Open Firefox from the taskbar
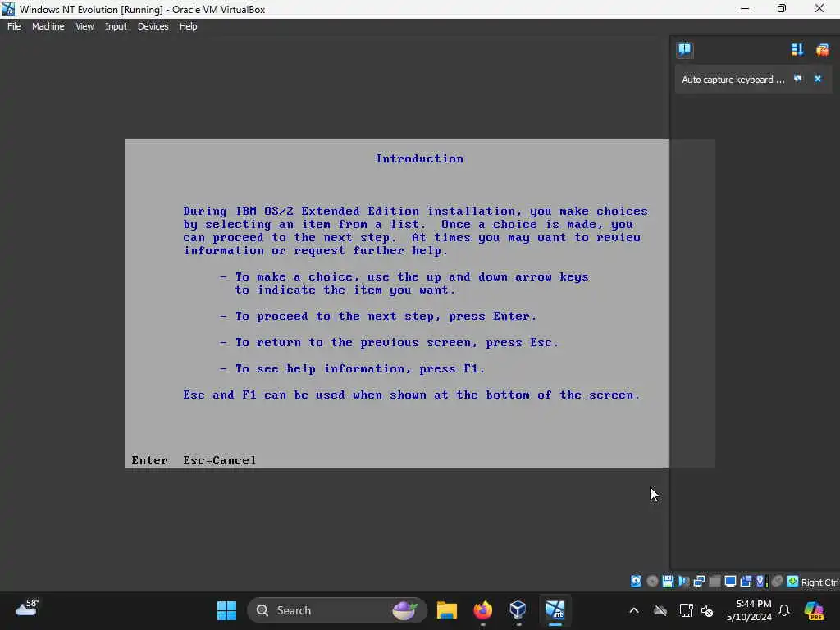840x630 pixels. (x=482, y=610)
